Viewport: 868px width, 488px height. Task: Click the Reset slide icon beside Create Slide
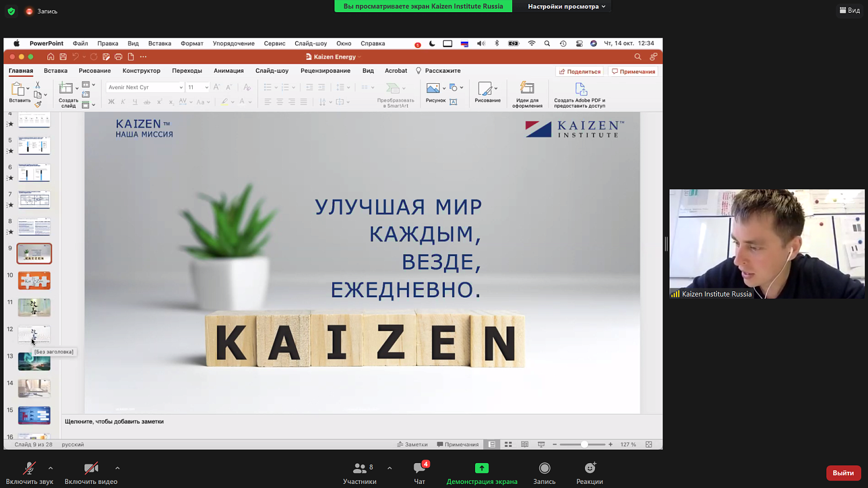click(86, 95)
